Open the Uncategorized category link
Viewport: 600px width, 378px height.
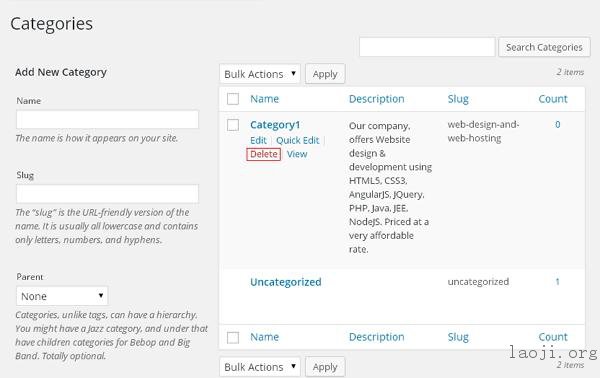286,282
